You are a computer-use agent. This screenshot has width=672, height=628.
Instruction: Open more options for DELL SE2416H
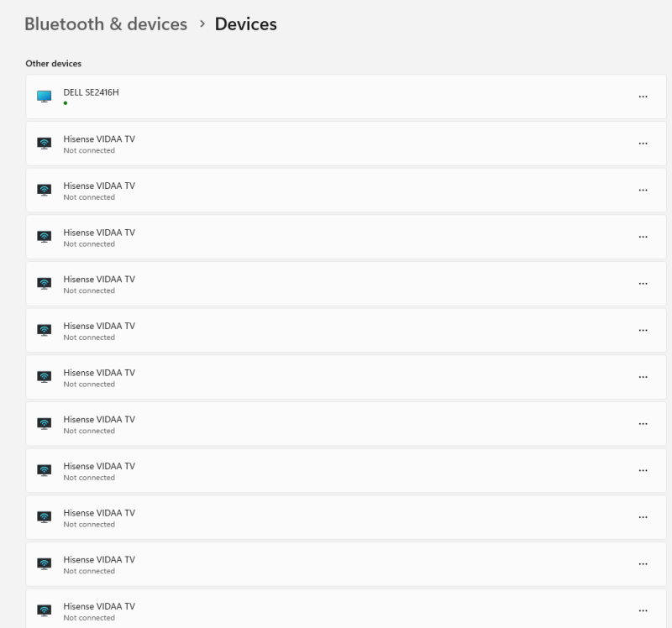click(643, 97)
